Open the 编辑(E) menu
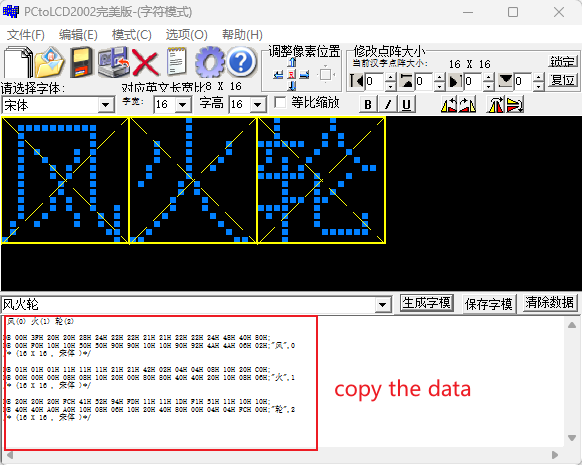 (78, 35)
